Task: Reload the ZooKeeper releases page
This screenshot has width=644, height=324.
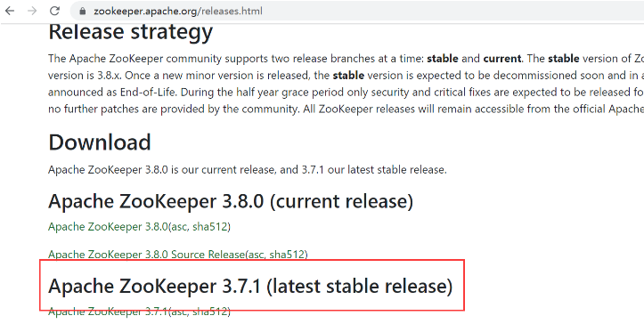Action: [x=54, y=11]
